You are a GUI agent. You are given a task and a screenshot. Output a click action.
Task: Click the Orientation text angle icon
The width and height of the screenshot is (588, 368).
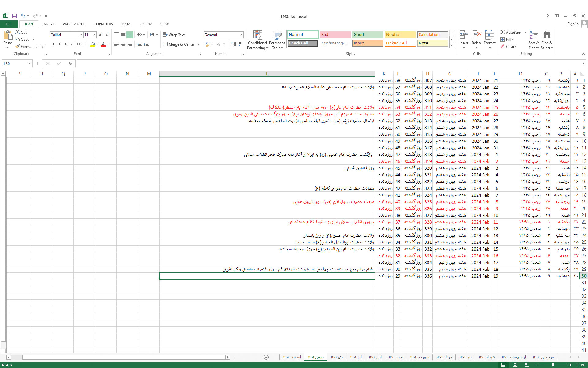point(139,35)
